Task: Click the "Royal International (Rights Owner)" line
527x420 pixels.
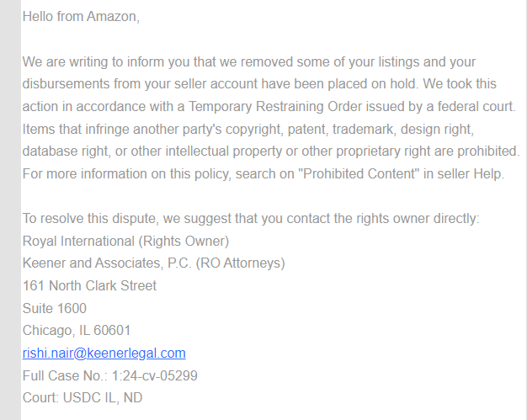Action: pyautogui.click(x=125, y=242)
